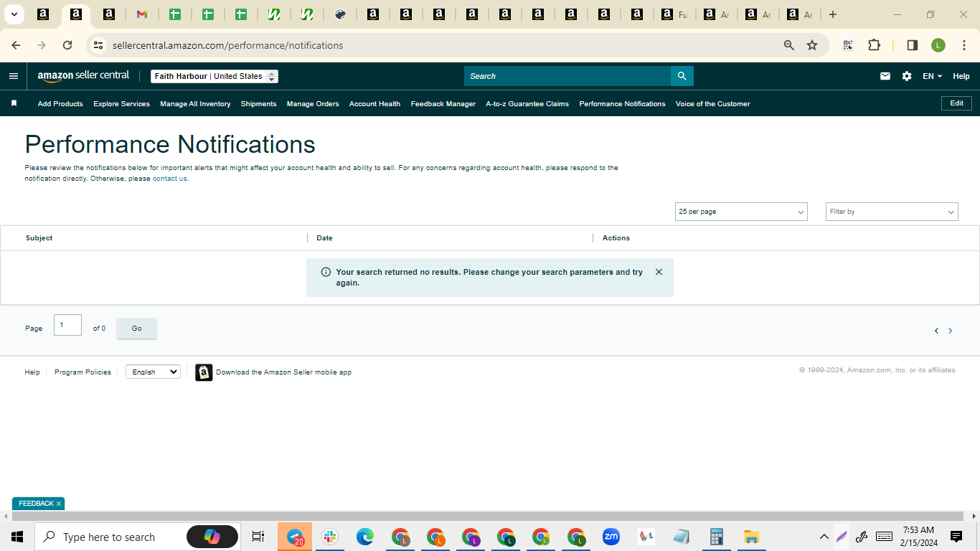This screenshot has width=980, height=551.
Task: Open Task View on the taskbar
Action: [x=258, y=537]
